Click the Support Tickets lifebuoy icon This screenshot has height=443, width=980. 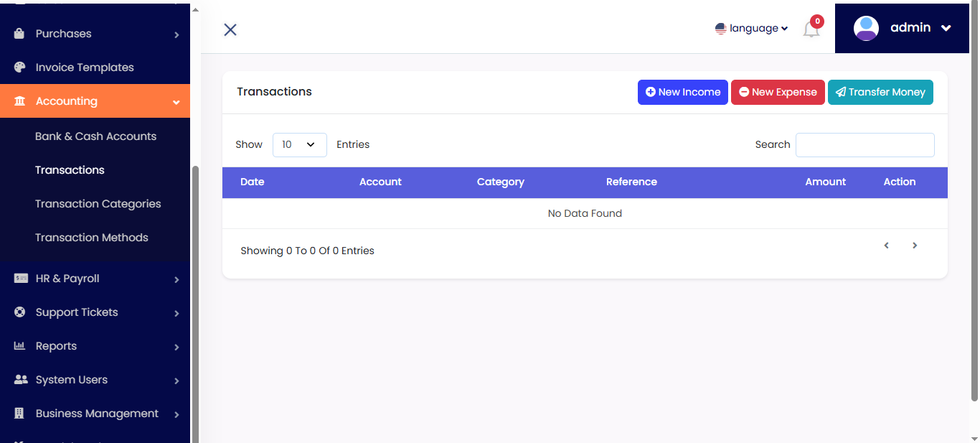20,312
